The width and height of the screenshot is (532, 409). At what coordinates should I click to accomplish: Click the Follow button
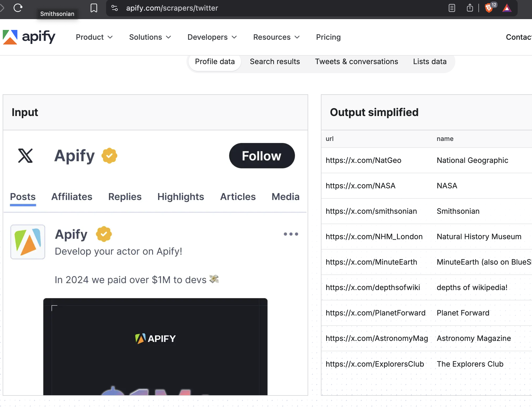click(262, 156)
